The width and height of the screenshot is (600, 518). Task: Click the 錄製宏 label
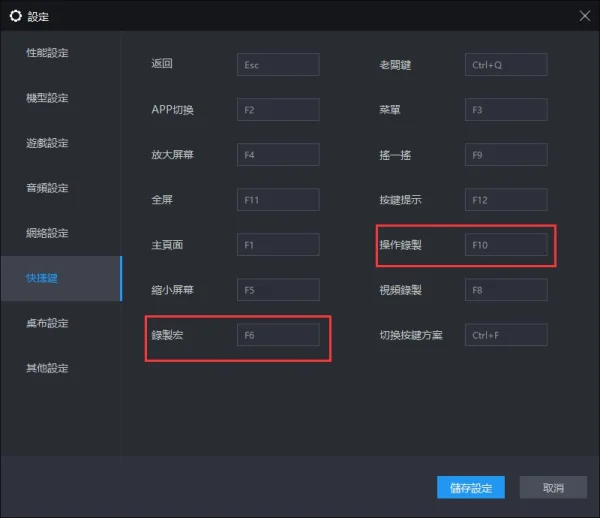coord(167,335)
